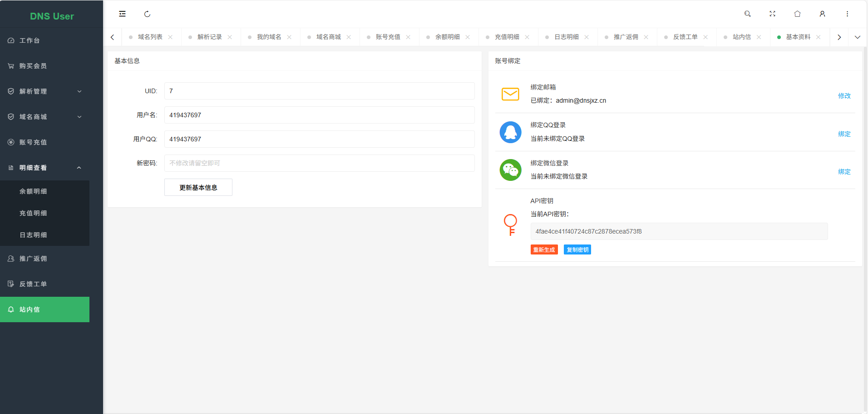Click the 更新基本信息 button
868x414 pixels.
[x=198, y=187]
